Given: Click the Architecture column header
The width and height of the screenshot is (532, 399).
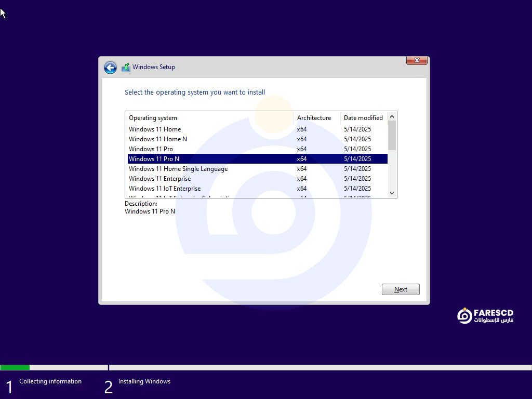Looking at the screenshot, I should [317, 118].
